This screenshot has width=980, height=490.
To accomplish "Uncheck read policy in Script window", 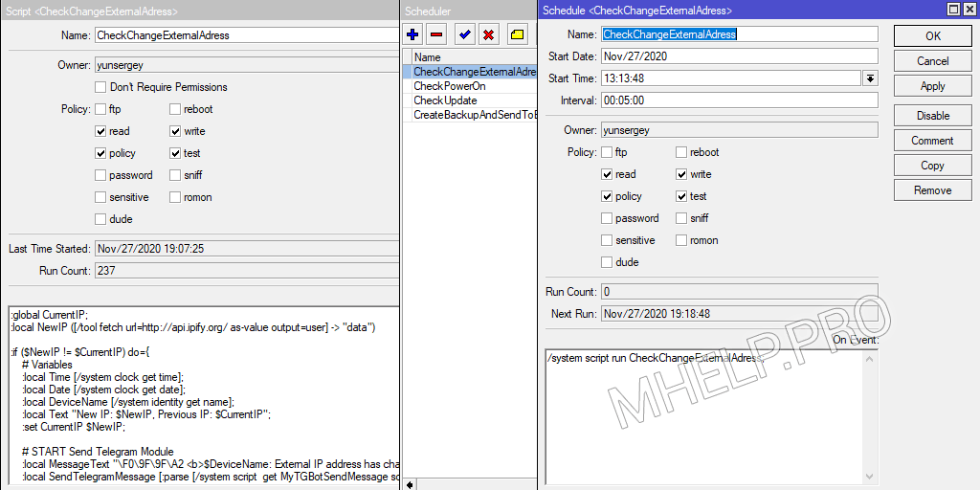I will point(100,131).
